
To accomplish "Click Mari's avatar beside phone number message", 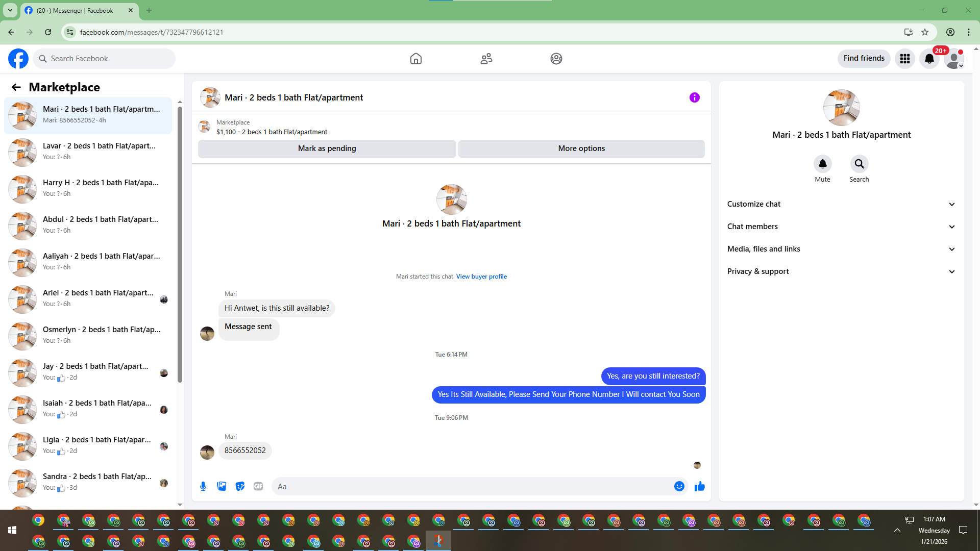I will pos(207,453).
